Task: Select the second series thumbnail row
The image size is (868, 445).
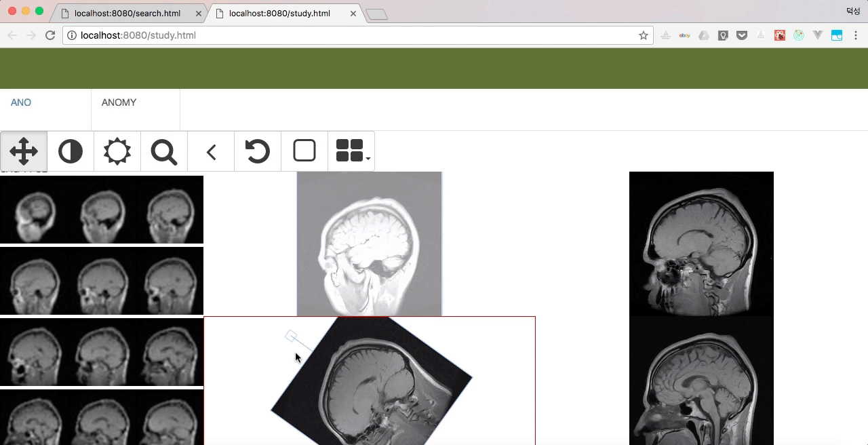Action: (x=102, y=281)
